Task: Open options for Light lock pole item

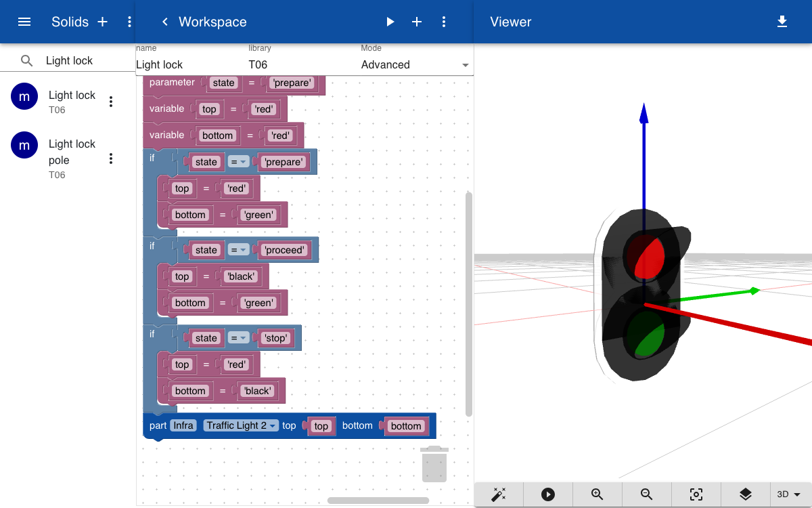Action: [111, 158]
